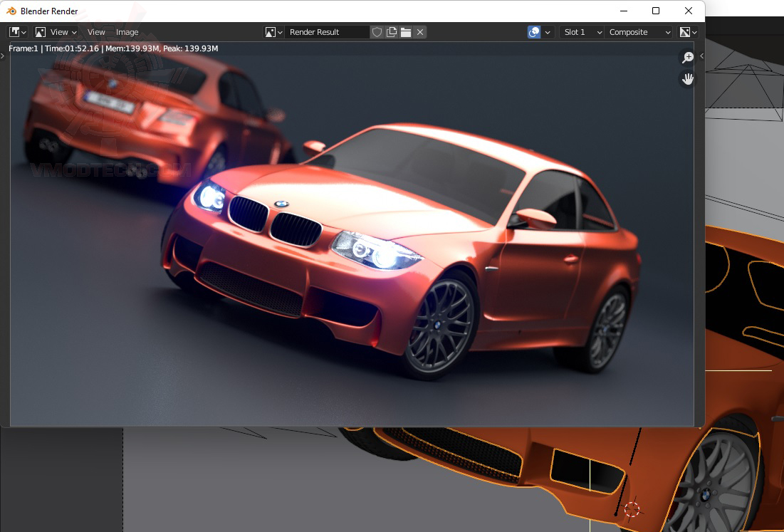Open the Slot 1 dropdown
The height and width of the screenshot is (532, 784).
tap(582, 32)
